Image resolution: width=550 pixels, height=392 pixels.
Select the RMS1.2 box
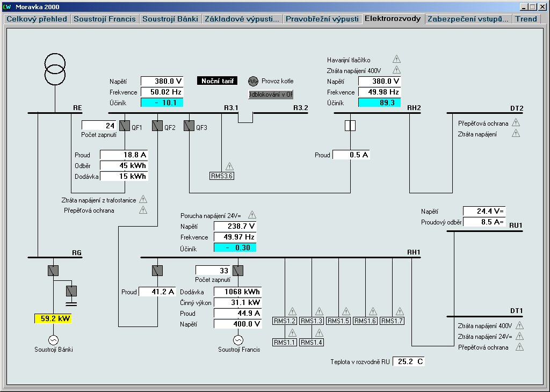click(285, 321)
